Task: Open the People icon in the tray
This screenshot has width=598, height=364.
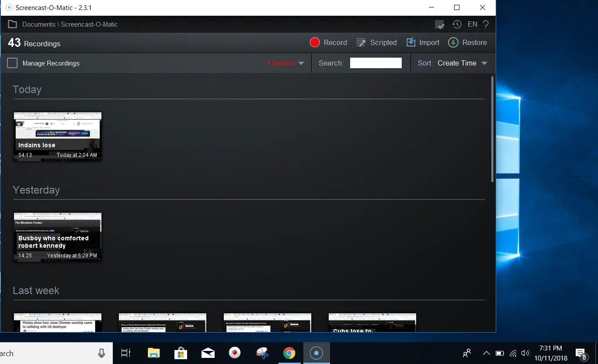Action: point(467,353)
